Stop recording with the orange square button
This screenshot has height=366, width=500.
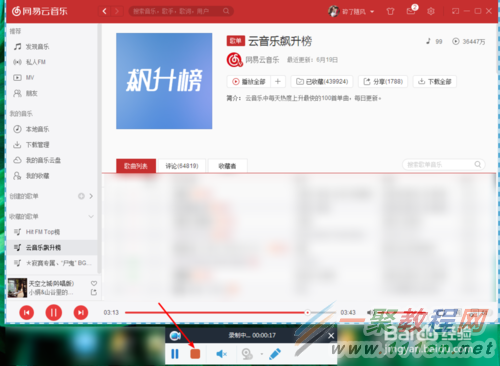[195, 354]
